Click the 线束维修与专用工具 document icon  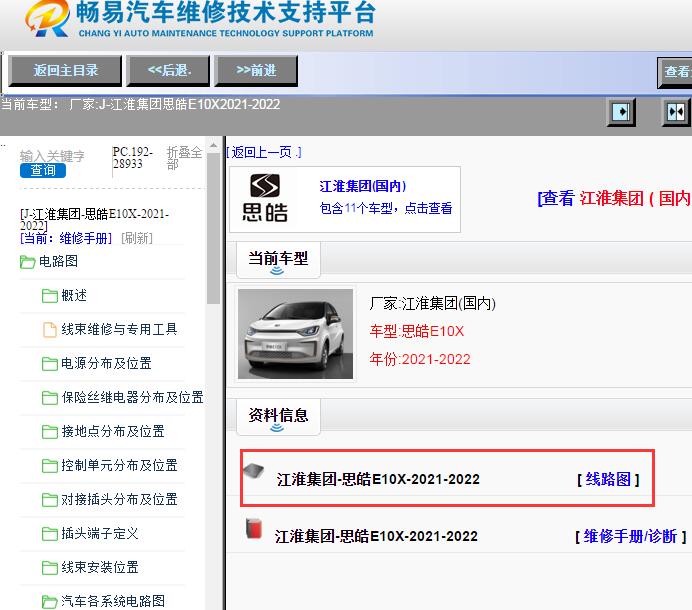50,330
